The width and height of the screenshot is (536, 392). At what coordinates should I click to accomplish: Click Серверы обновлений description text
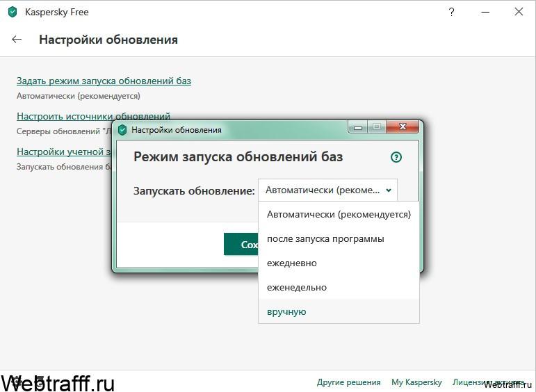[64, 131]
